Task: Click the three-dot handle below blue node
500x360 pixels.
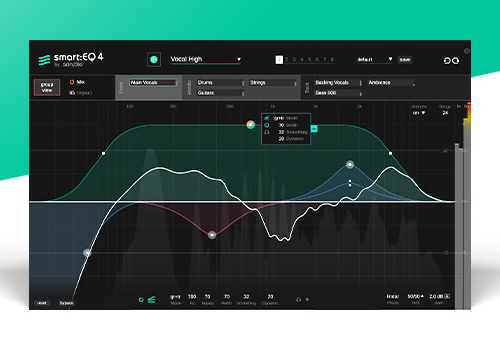Action: (350, 183)
